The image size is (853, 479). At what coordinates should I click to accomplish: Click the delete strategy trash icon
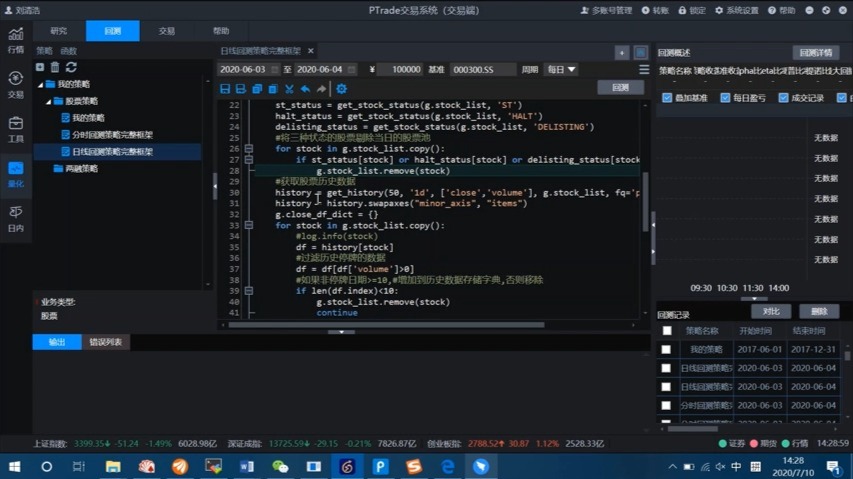click(x=55, y=67)
